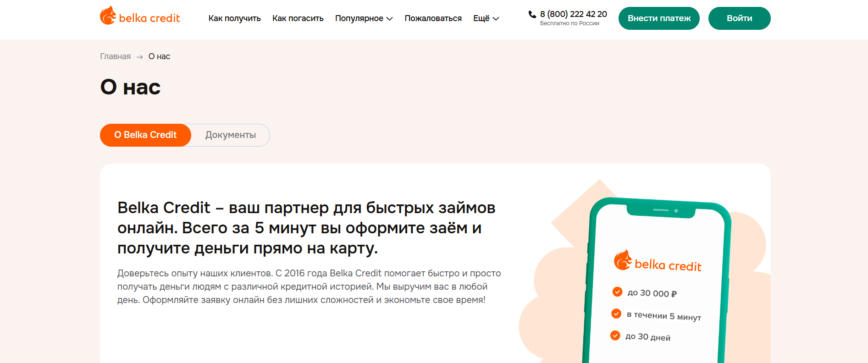The image size is (868, 363).
Task: Switch to the Документы tab
Action: (x=231, y=135)
